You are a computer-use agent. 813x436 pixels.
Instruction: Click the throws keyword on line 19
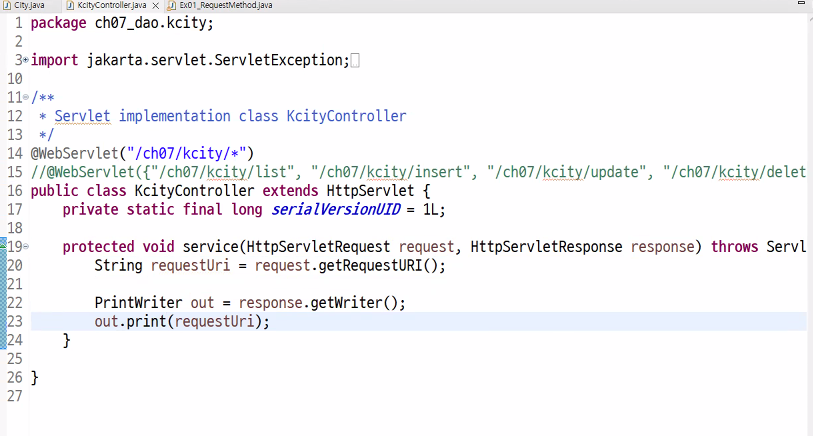coord(734,247)
